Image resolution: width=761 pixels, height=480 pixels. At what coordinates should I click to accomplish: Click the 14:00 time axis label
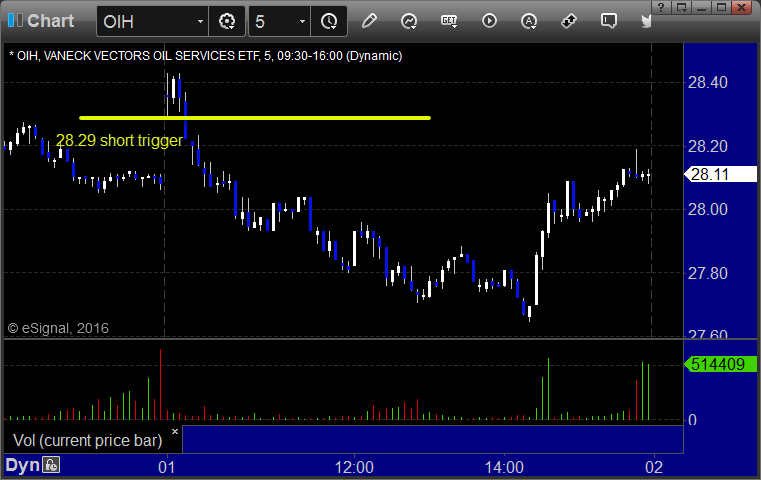point(504,467)
